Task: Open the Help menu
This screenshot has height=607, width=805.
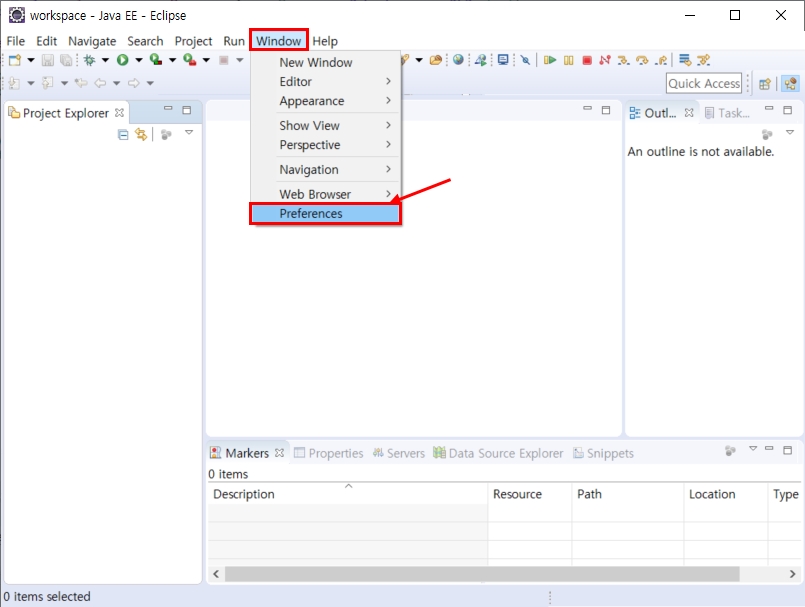Action: click(x=325, y=41)
